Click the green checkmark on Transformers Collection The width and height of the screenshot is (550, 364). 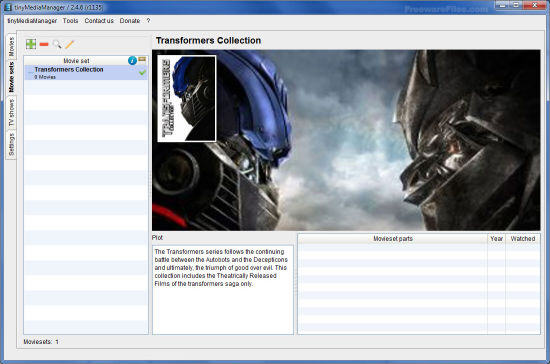142,73
